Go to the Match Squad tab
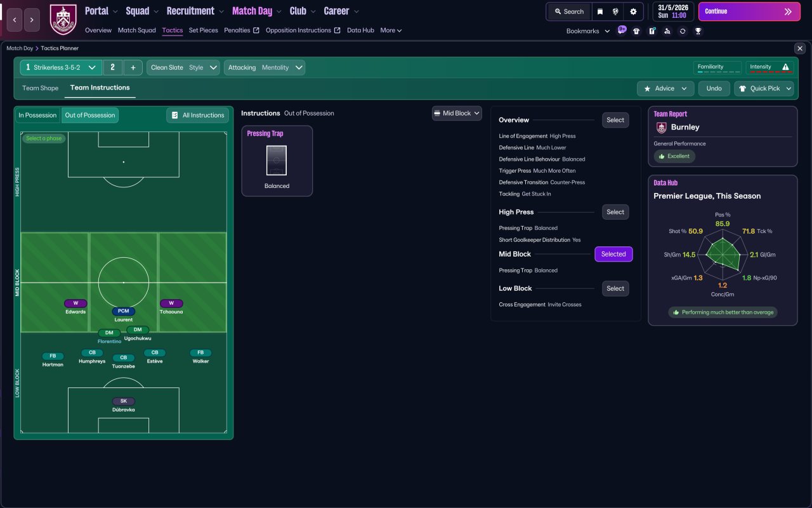The width and height of the screenshot is (812, 508). [136, 30]
